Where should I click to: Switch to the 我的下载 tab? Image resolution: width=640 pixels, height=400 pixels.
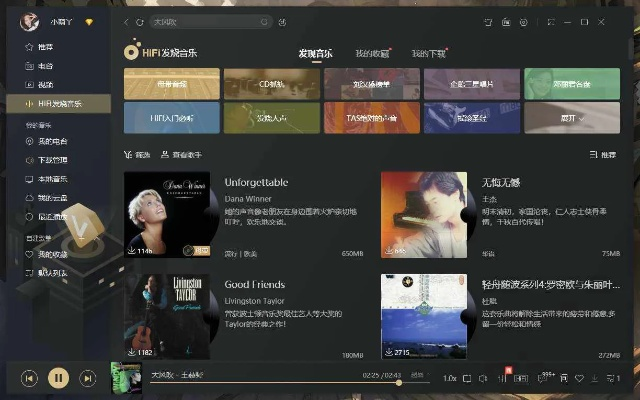(x=428, y=53)
